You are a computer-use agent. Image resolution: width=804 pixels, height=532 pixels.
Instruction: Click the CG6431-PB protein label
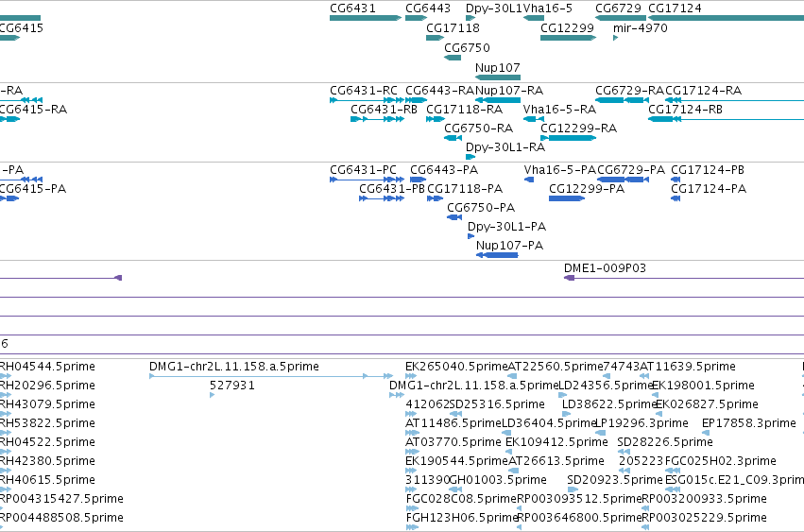coord(392,189)
